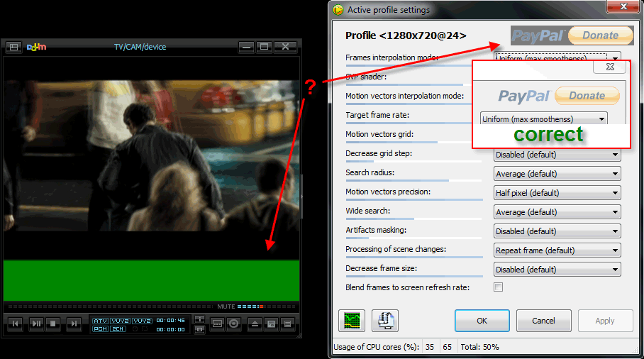Viewport: 644px width, 359px height.
Task: Click the copy profile settings icon
Action: 384,321
